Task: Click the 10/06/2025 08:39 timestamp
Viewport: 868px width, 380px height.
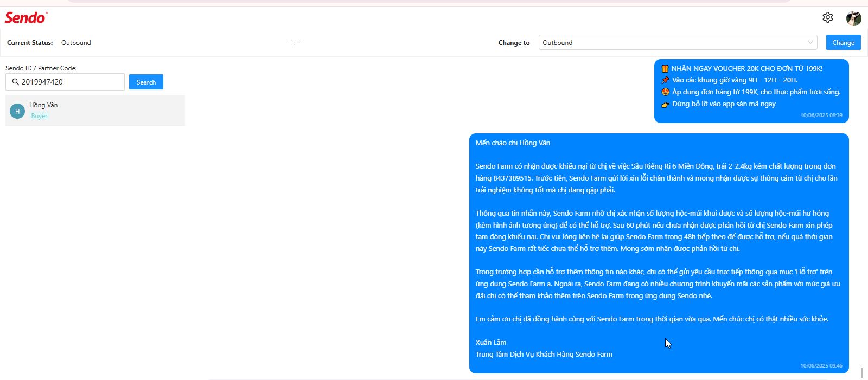Action: pos(821,115)
